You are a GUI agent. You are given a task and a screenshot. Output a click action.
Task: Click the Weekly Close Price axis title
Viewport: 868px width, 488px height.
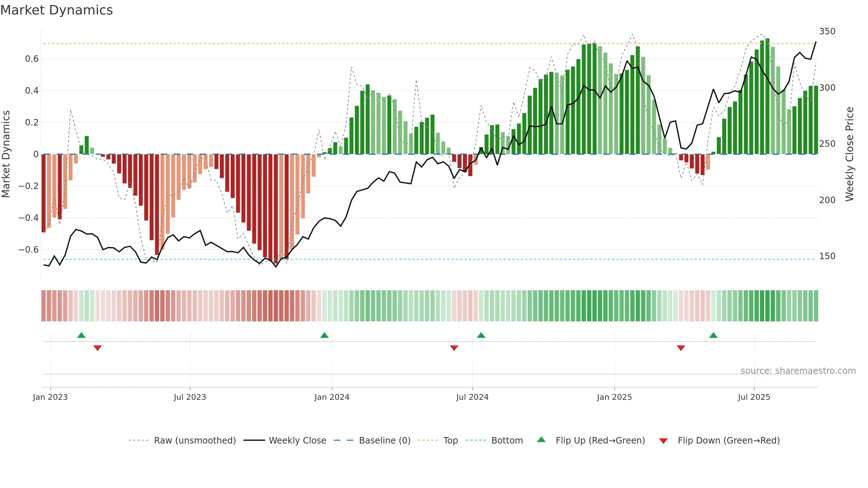click(850, 154)
